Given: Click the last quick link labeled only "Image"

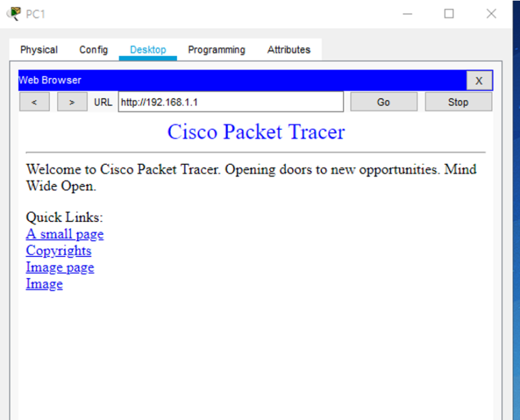Looking at the screenshot, I should (x=44, y=284).
